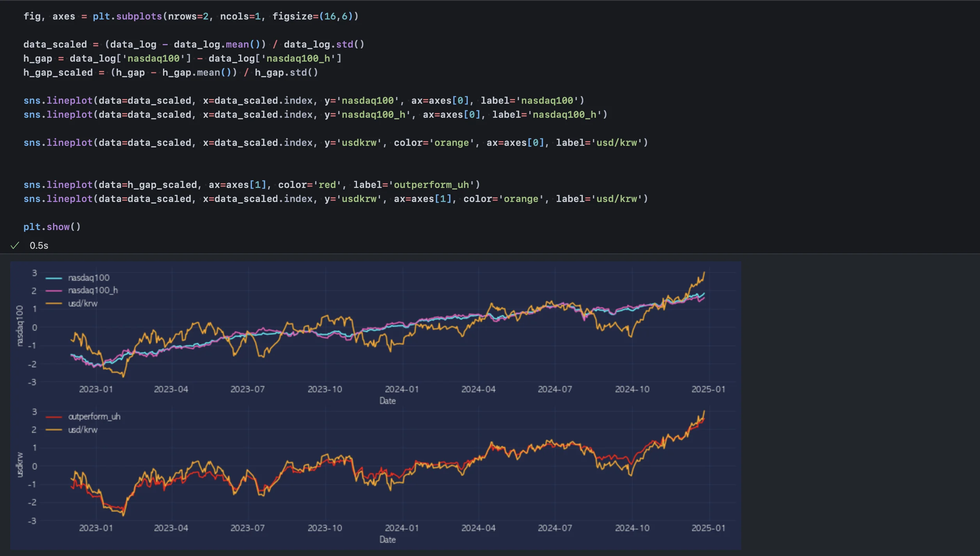This screenshot has height=556, width=980.
Task: Click the green cell execution checkmark
Action: tap(15, 245)
